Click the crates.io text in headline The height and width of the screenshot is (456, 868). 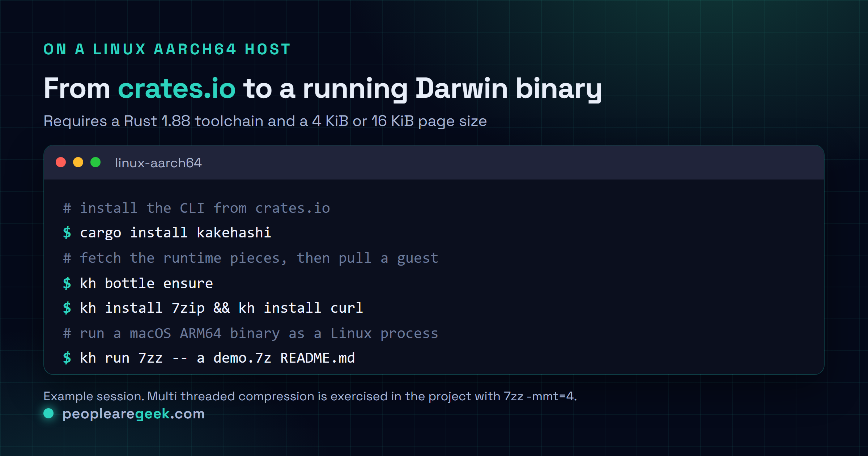point(177,88)
